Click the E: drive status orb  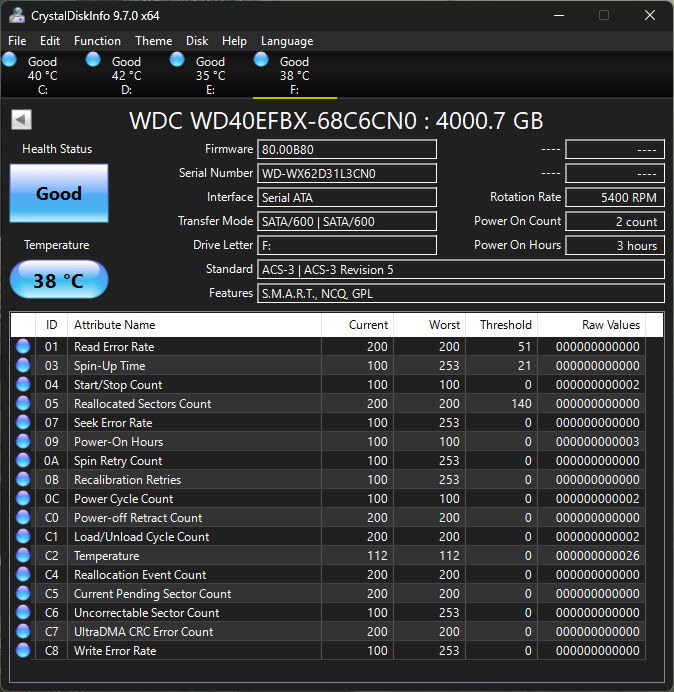177,60
